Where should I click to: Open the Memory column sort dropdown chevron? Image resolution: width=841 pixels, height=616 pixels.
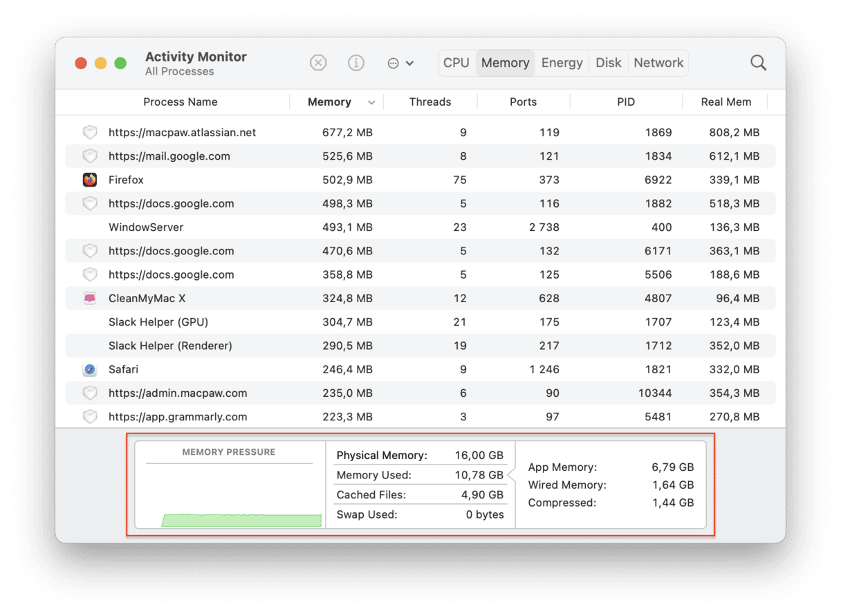point(371,102)
